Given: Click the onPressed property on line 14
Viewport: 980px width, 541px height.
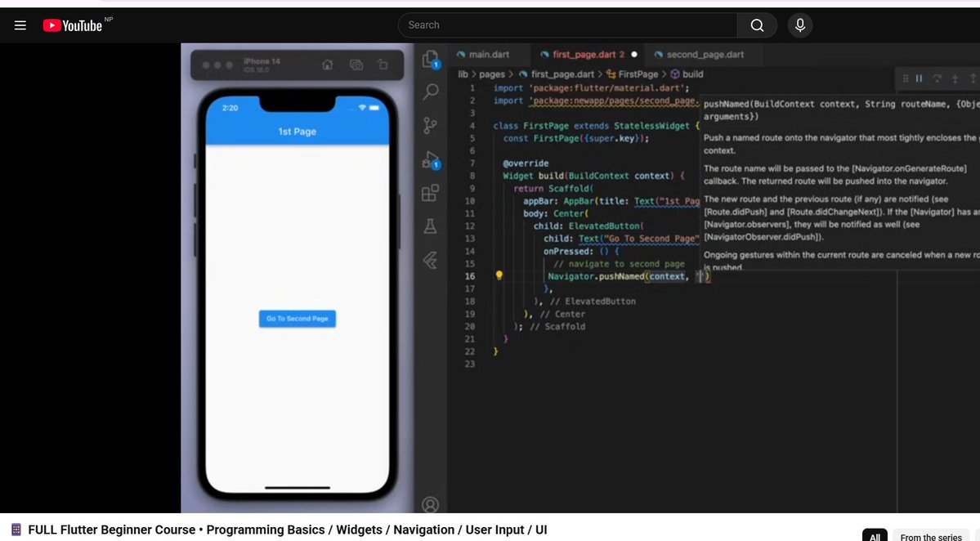Looking at the screenshot, I should (x=567, y=251).
